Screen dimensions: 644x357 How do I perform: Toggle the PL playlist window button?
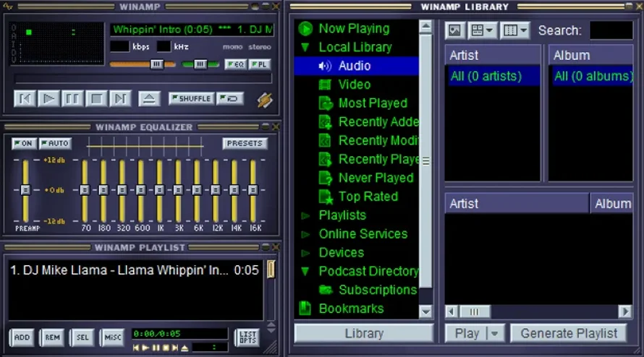click(260, 64)
